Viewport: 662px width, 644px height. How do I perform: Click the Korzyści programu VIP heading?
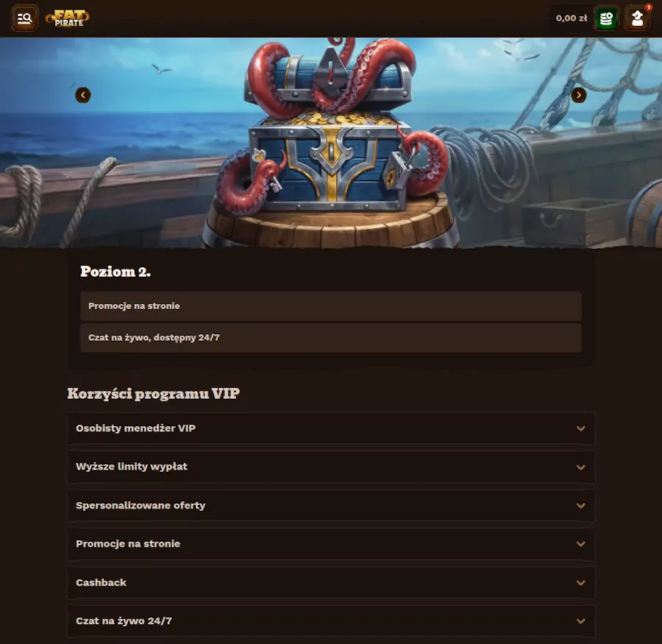pos(153,394)
